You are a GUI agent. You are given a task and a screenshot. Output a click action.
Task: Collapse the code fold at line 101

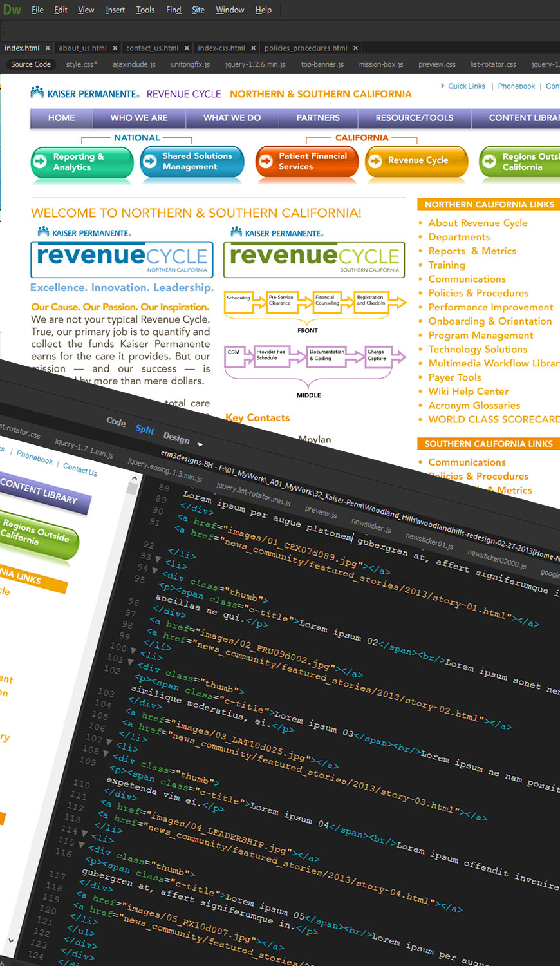(131, 661)
